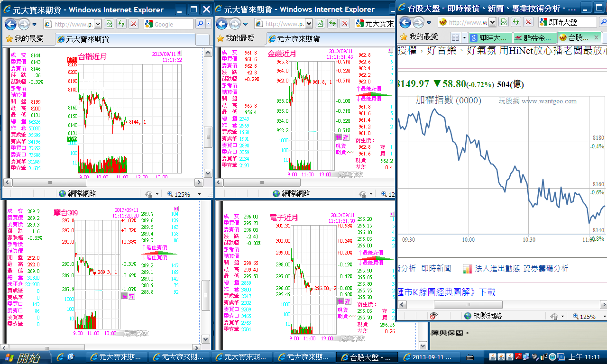Image resolution: width=607 pixels, height=364 pixels.
Task: Refresh the page in second 元大寶來期貨 window
Action: click(332, 24)
